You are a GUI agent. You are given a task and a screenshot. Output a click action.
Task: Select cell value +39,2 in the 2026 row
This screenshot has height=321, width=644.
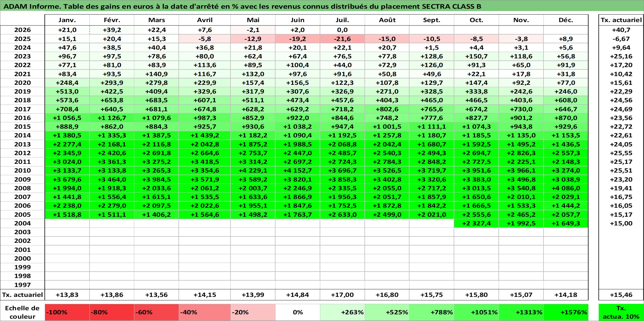pos(112,30)
